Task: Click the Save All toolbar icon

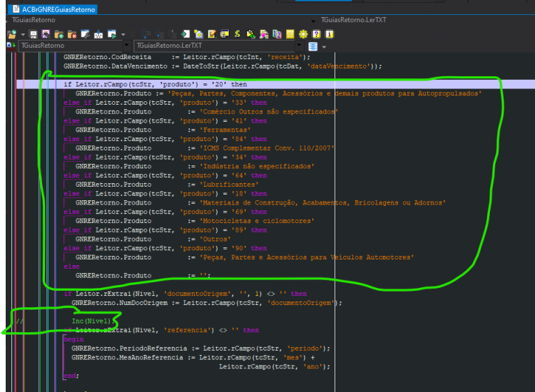Action: (x=46, y=34)
